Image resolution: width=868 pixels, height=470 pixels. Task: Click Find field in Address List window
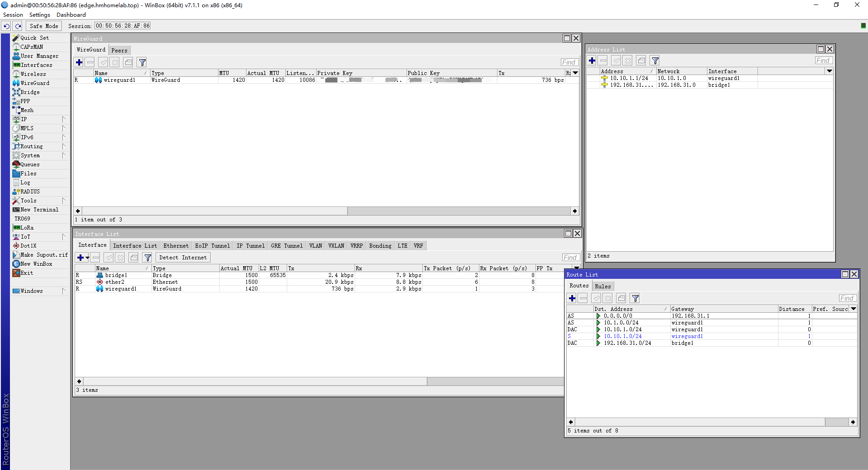click(x=823, y=61)
